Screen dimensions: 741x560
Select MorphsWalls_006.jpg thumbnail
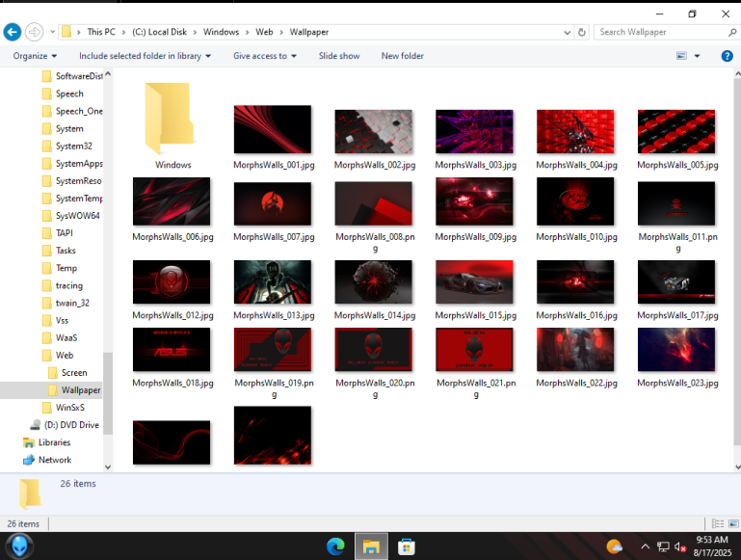(x=172, y=201)
